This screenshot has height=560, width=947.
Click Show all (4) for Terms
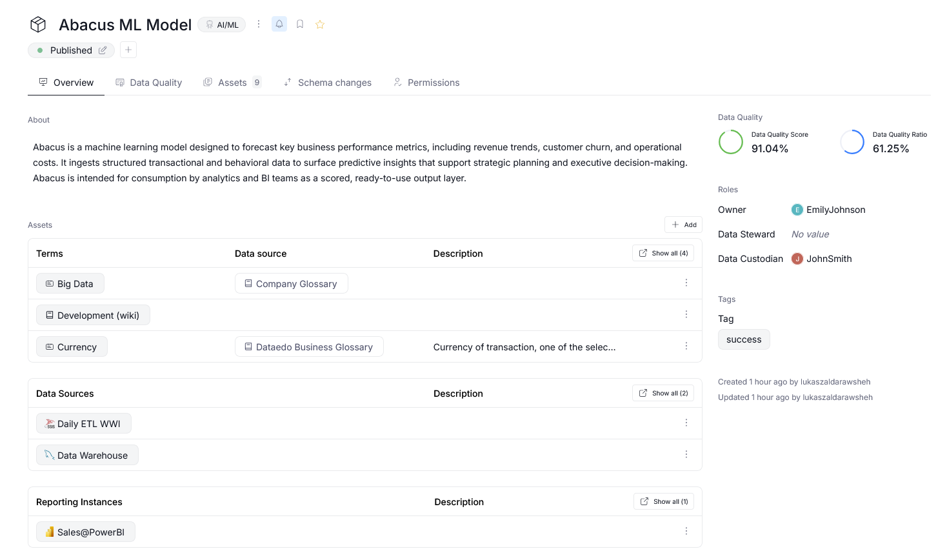click(x=663, y=253)
